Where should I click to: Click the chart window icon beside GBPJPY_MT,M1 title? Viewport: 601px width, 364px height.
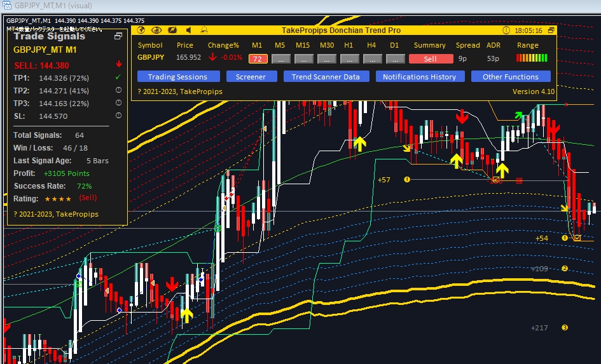pyautogui.click(x=6, y=5)
